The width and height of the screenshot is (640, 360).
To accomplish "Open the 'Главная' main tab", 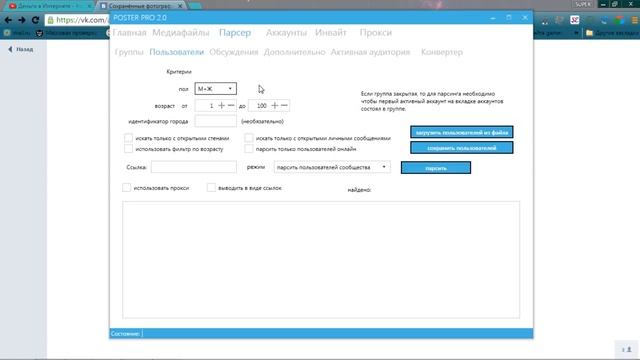I will pos(129,33).
